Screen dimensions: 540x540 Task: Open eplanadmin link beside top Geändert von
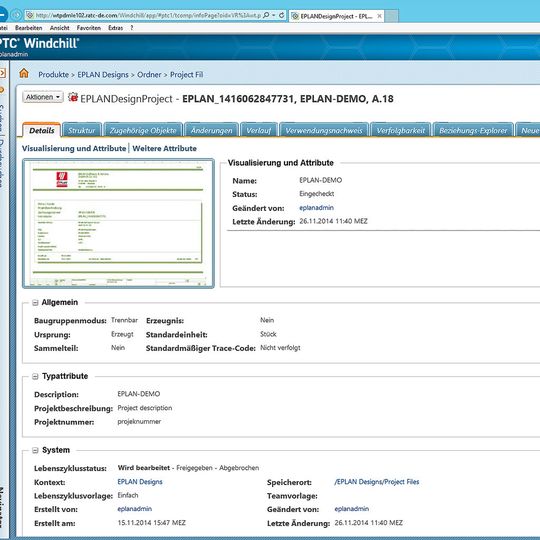tap(316, 208)
